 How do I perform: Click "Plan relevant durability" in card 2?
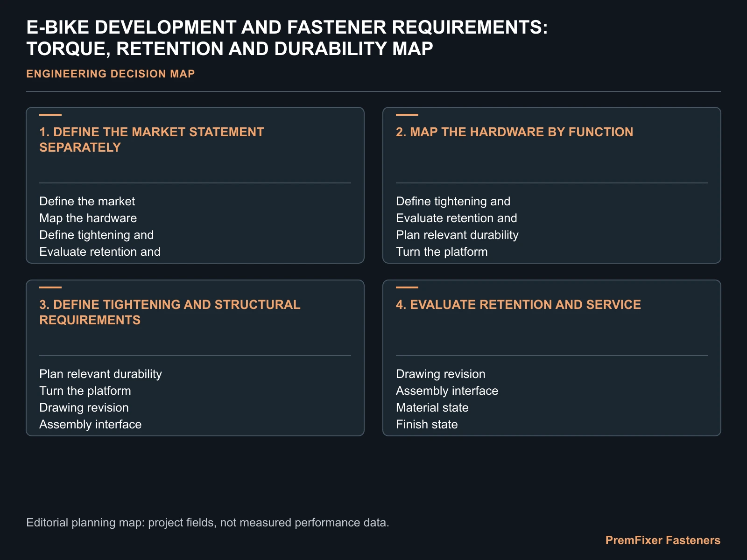tap(457, 235)
